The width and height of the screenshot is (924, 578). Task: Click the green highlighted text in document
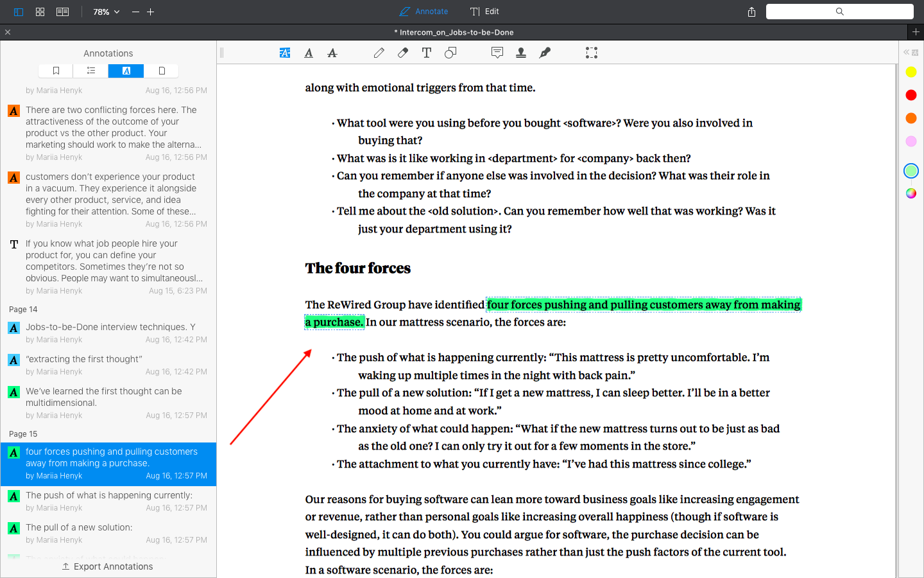click(x=644, y=304)
